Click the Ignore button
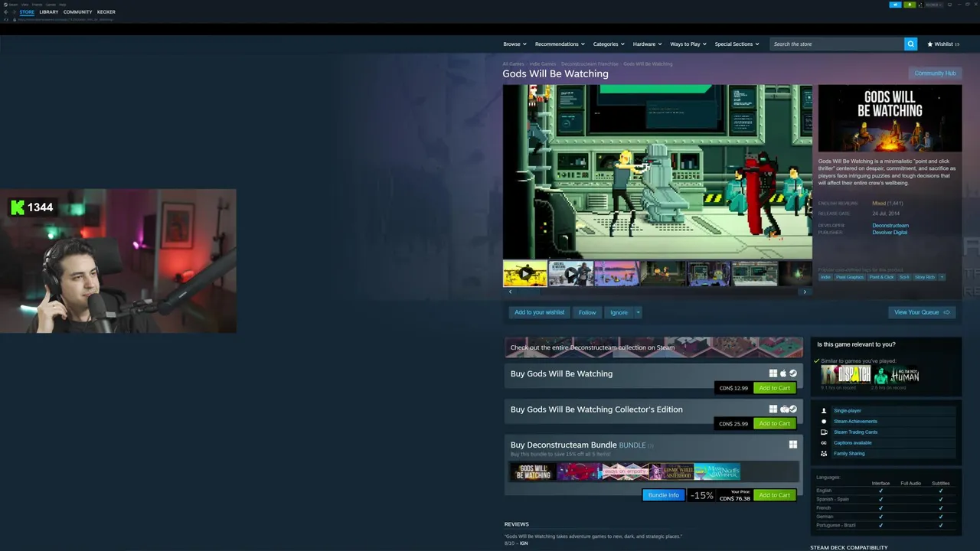 tap(619, 312)
